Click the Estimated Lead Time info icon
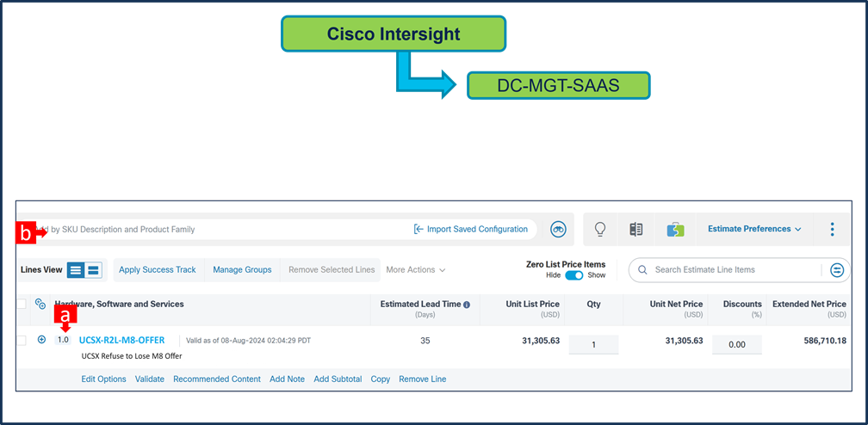Screen dimensions: 868x425 [x=467, y=305]
